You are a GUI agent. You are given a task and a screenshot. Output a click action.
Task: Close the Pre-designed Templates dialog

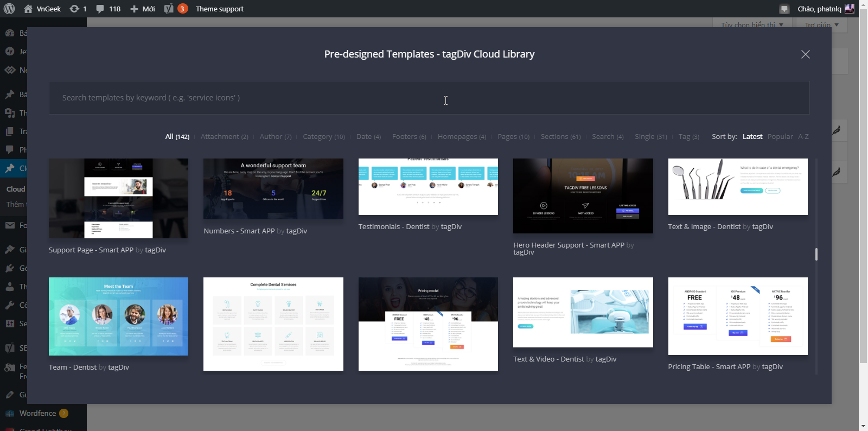point(806,54)
